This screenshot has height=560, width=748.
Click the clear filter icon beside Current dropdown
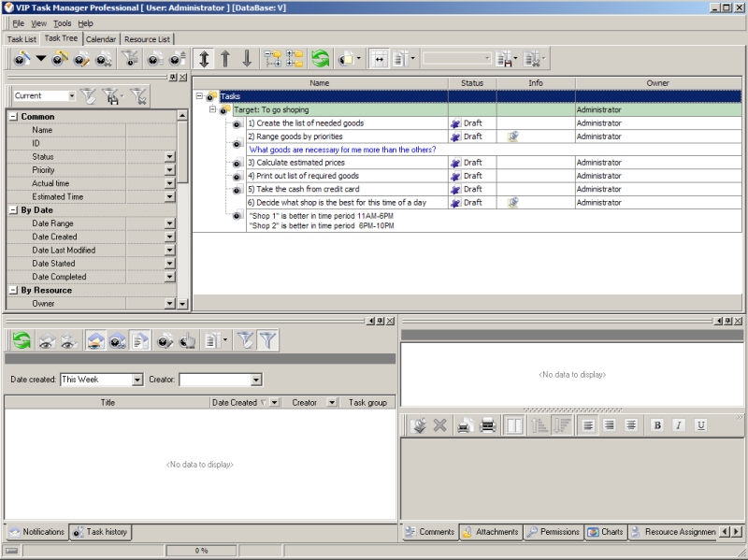click(88, 96)
